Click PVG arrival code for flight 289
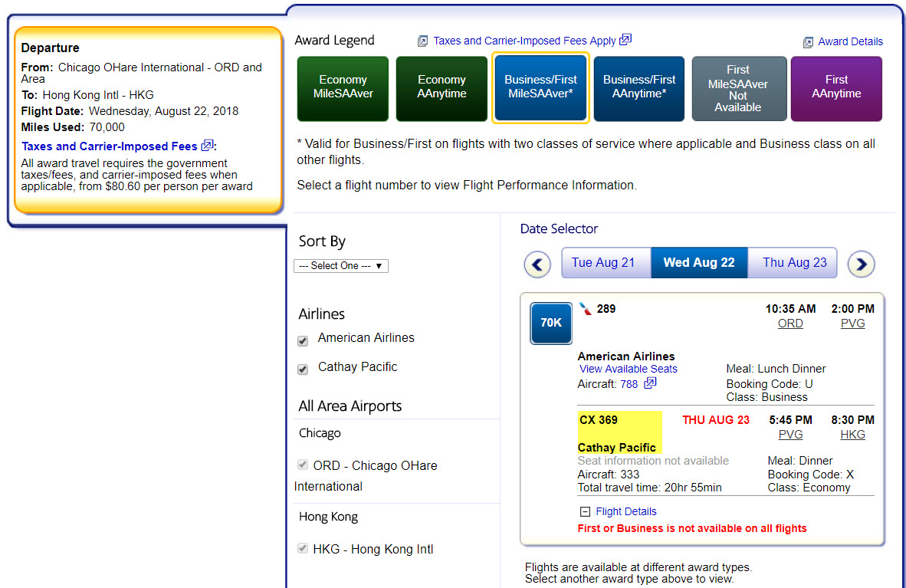The image size is (906, 588). pos(852,324)
